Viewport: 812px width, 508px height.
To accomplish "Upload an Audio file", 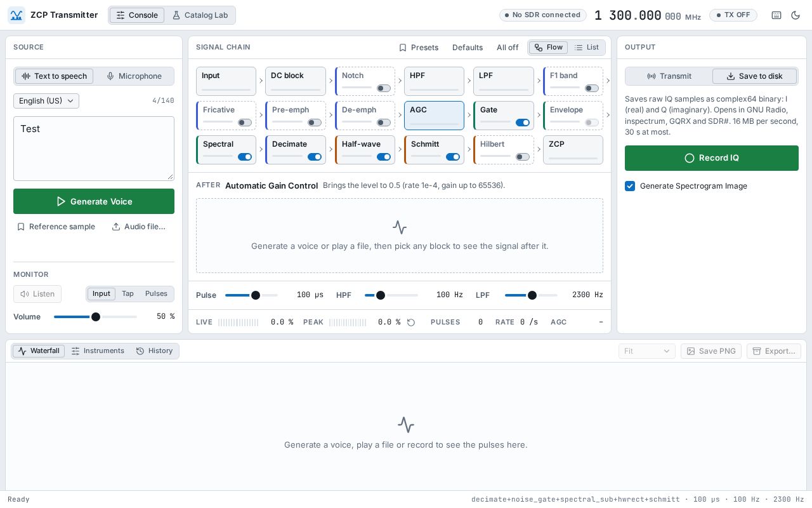I will click(x=138, y=227).
